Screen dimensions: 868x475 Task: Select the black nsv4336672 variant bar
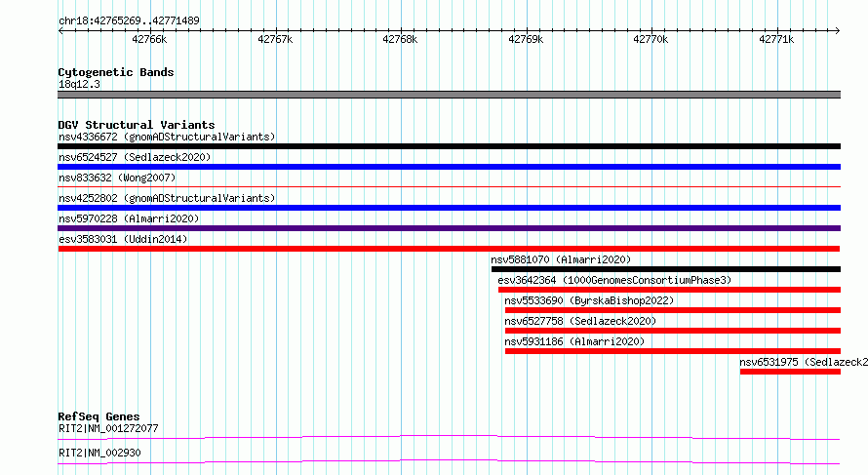pos(449,146)
